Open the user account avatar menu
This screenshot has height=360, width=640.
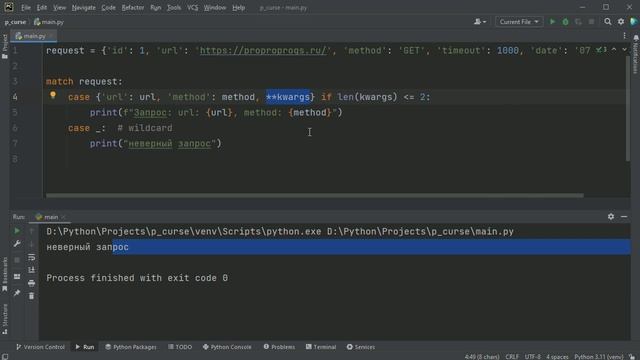(x=480, y=22)
